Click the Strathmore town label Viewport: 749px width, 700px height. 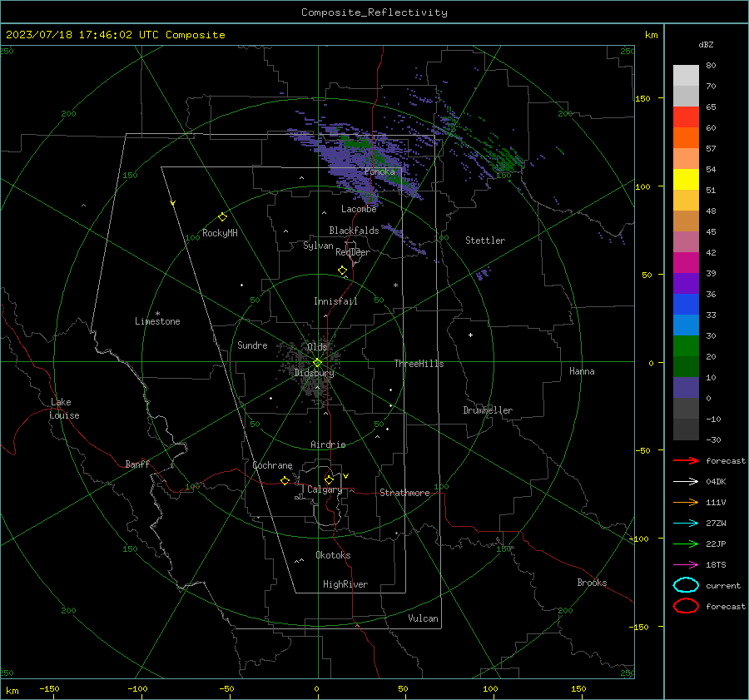[x=404, y=493]
